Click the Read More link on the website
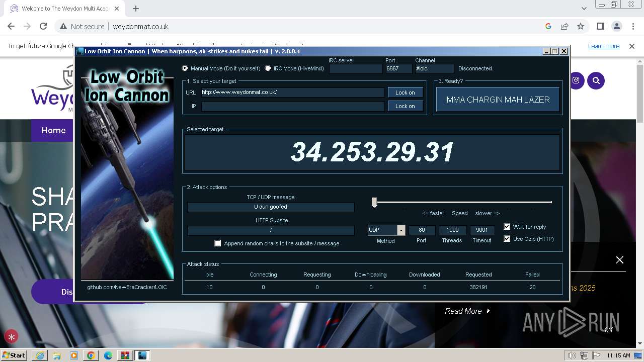Image resolution: width=644 pixels, height=362 pixels. (x=467, y=311)
